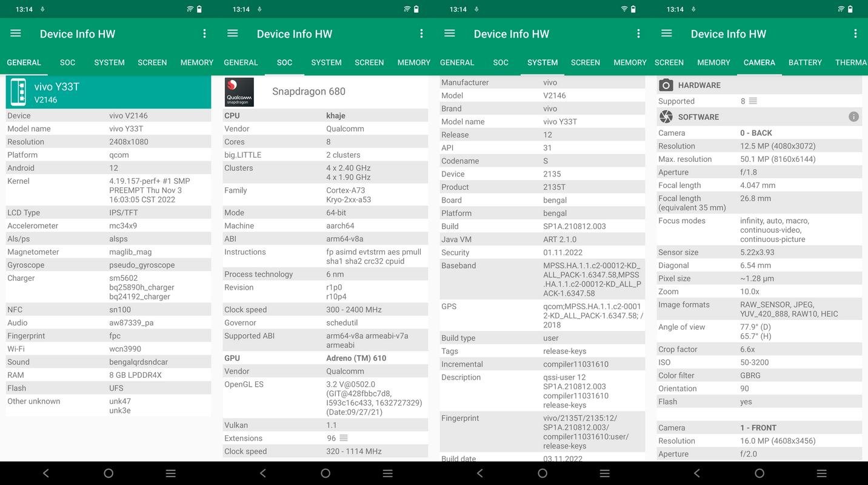Tap the SOFTWARE aperture icon
This screenshot has width=868, height=485.
(666, 116)
